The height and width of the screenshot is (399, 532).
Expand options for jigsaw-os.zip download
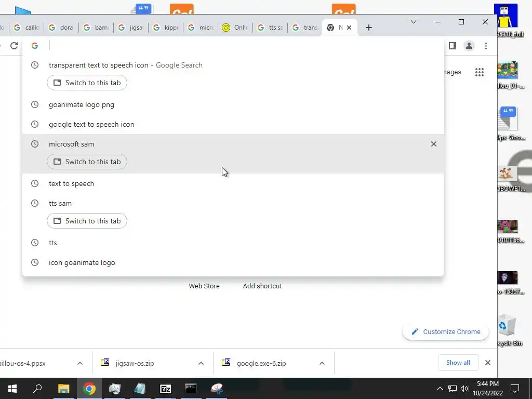[x=201, y=363]
